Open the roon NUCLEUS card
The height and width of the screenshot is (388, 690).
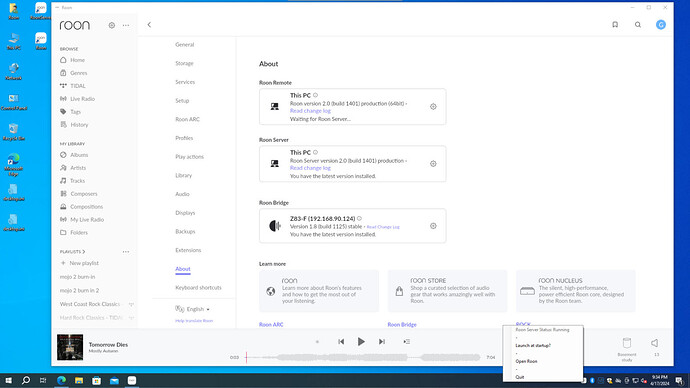tap(576, 291)
